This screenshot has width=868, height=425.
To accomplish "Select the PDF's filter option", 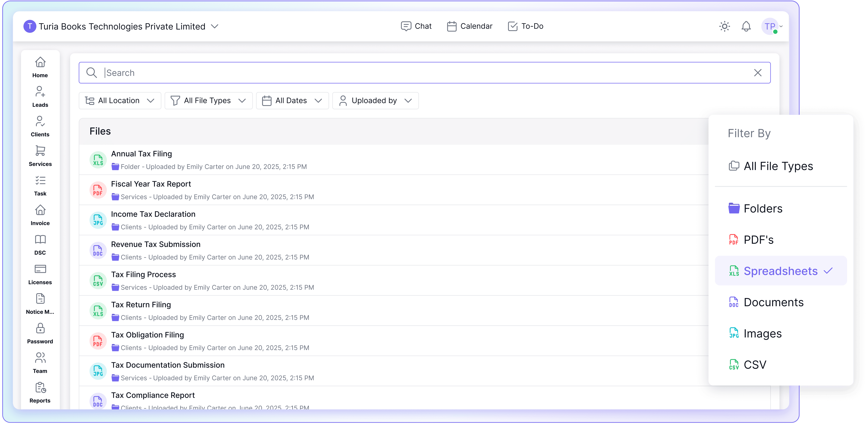I will [x=780, y=240].
